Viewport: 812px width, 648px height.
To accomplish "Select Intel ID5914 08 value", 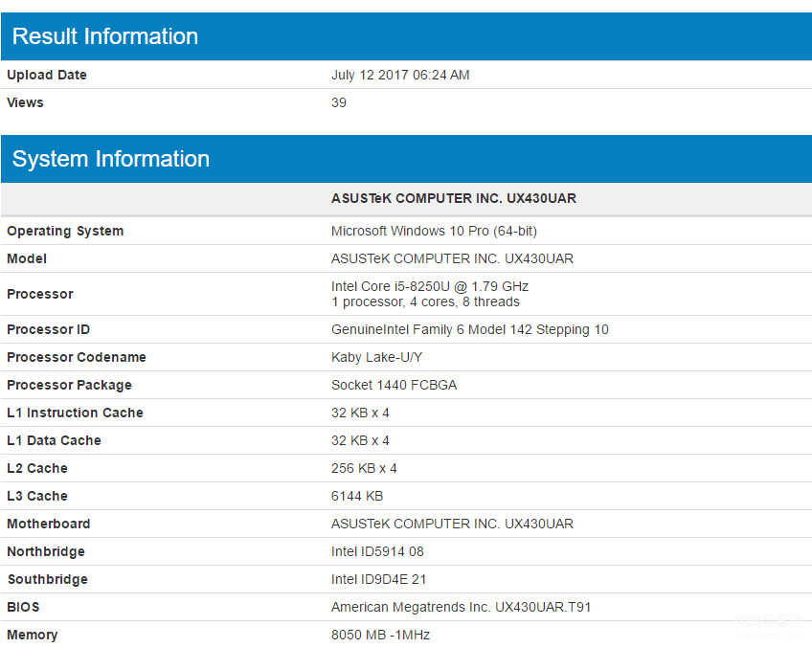I will pos(377,551).
